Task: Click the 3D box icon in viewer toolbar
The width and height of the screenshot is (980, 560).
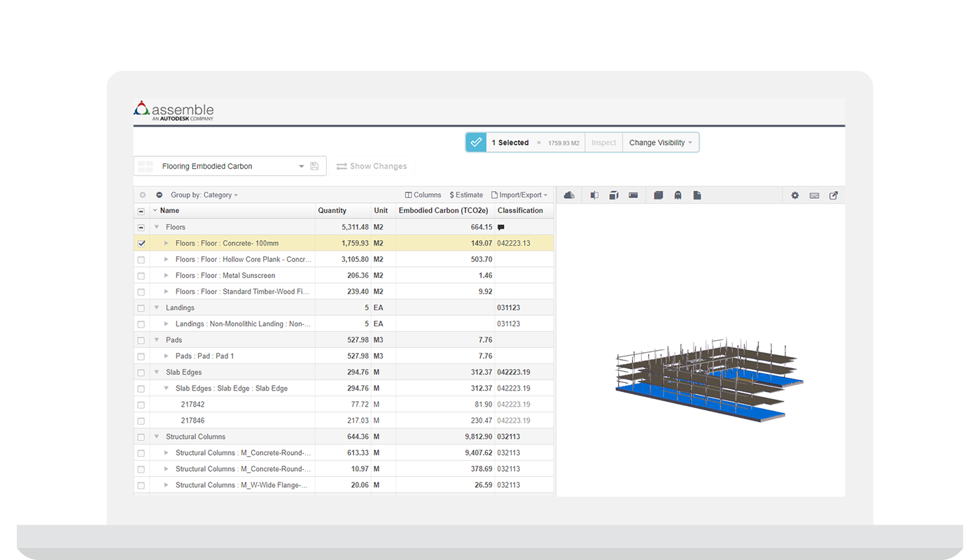Action: (613, 195)
